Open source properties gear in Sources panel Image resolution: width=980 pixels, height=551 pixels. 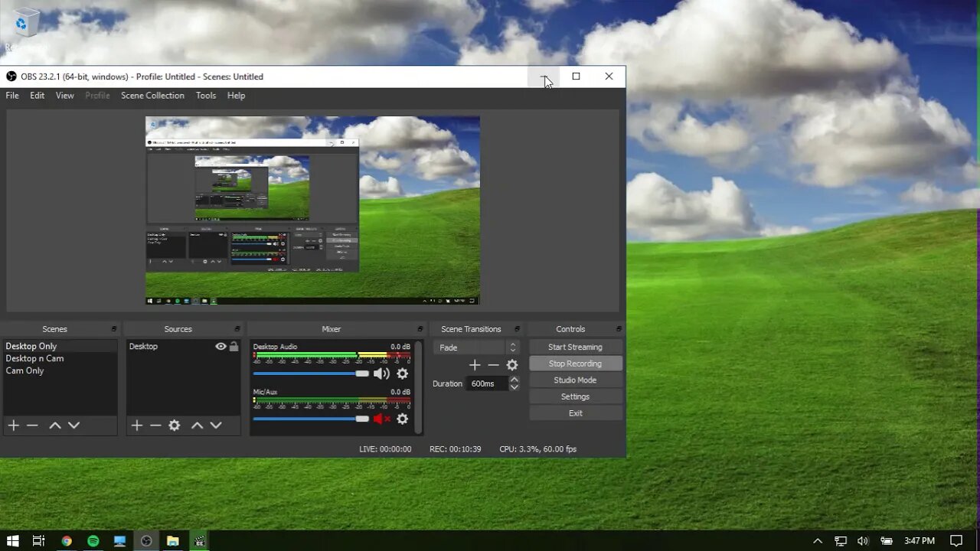point(175,425)
